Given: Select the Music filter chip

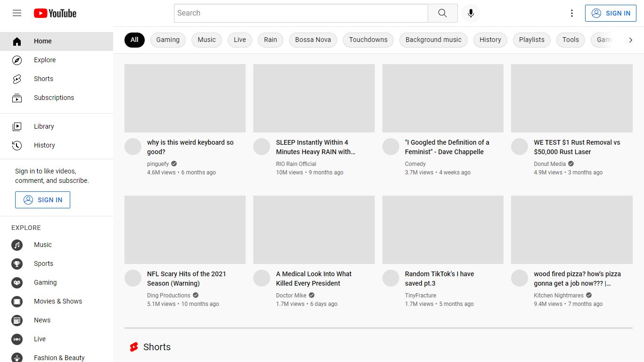Looking at the screenshot, I should (206, 40).
